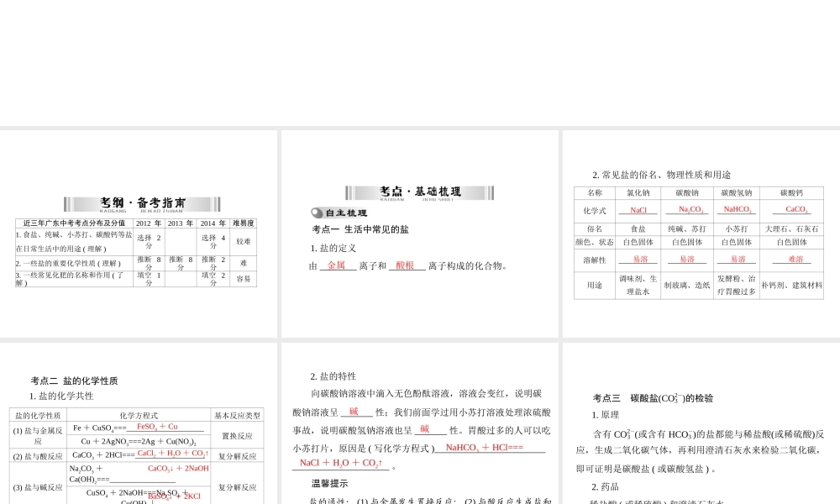Click the line 2. 药品
This screenshot has width=840, height=504.
pyautogui.click(x=605, y=486)
